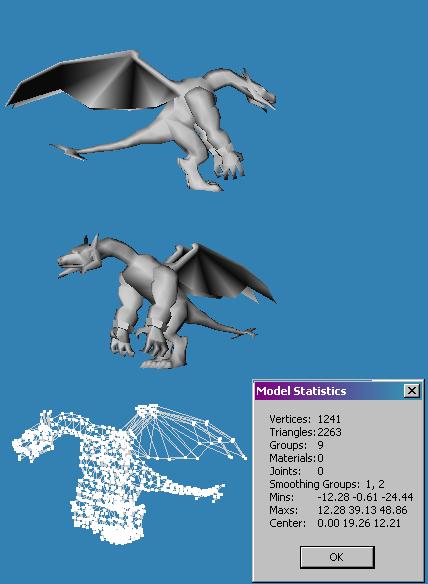Click the Materials: 0 statistic line
The width and height of the screenshot is (428, 584).
click(297, 458)
